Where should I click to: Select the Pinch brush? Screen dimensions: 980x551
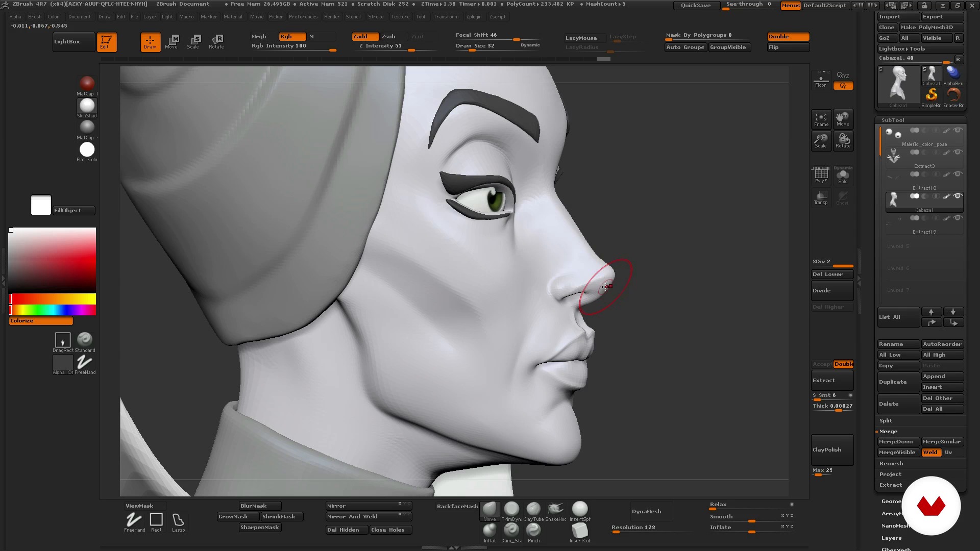533,533
